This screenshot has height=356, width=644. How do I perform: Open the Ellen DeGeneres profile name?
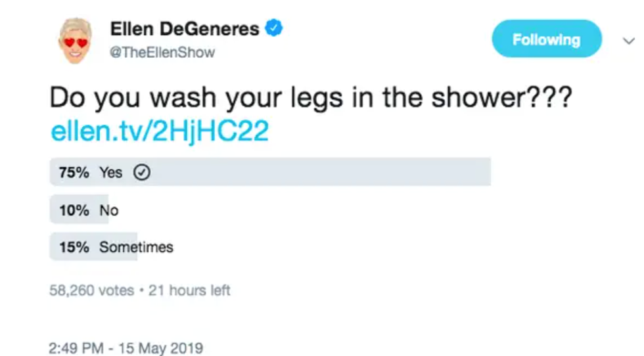pos(185,29)
